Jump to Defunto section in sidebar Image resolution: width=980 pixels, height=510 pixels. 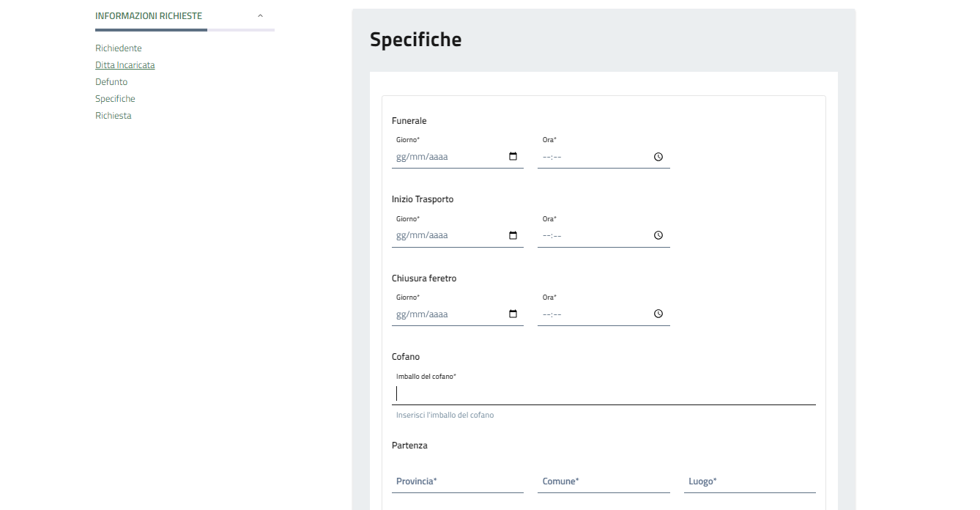tap(111, 82)
